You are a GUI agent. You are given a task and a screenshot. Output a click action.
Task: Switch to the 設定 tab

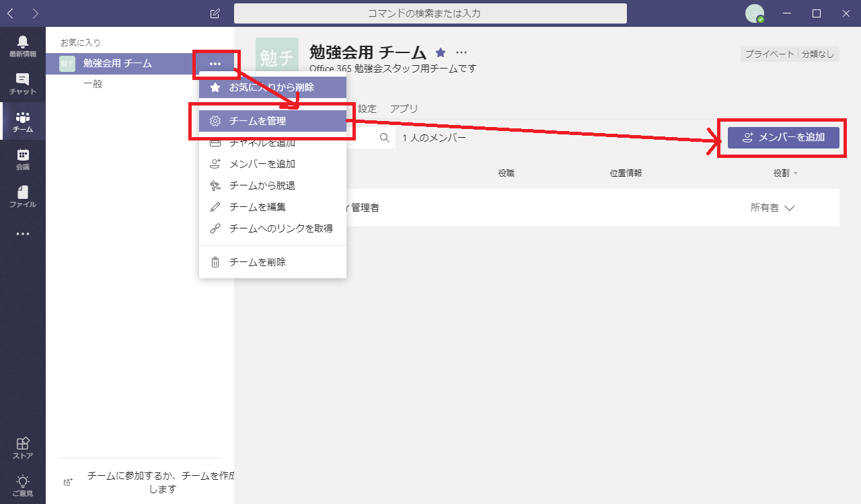click(367, 109)
